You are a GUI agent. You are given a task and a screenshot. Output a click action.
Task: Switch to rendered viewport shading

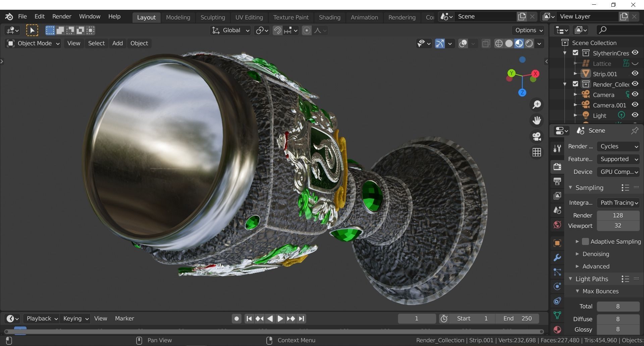pyautogui.click(x=529, y=44)
